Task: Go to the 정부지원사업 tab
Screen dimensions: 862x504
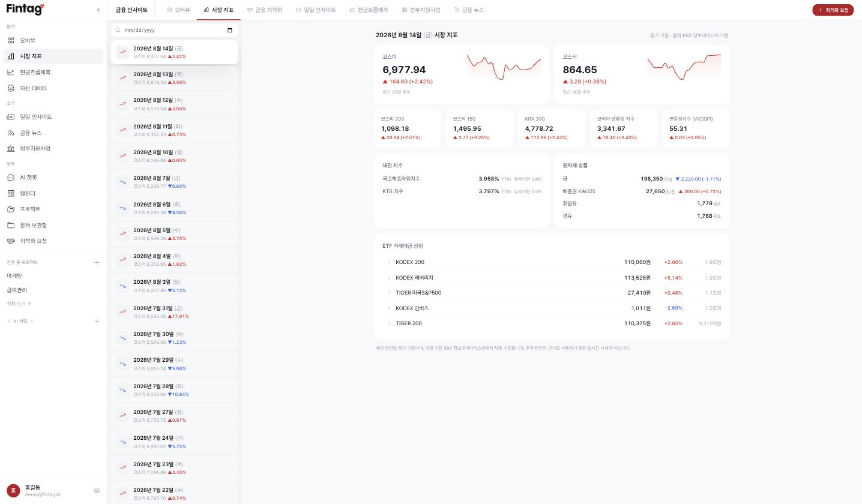Action: [x=421, y=10]
